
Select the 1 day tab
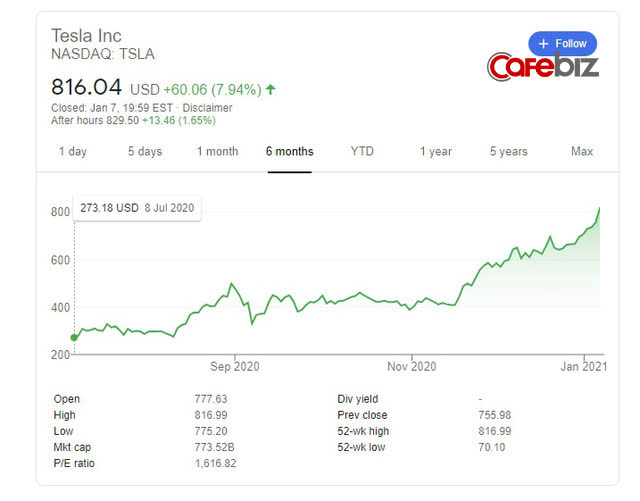[72, 152]
